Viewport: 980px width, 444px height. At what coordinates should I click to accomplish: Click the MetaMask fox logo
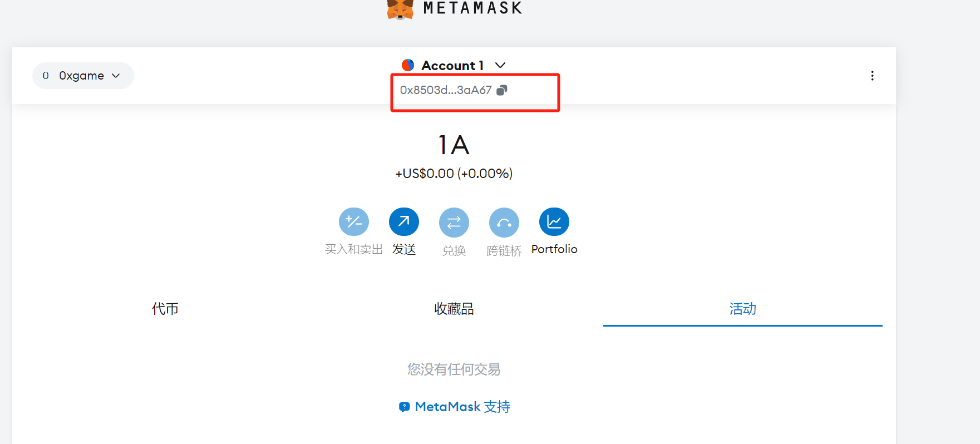pos(400,9)
